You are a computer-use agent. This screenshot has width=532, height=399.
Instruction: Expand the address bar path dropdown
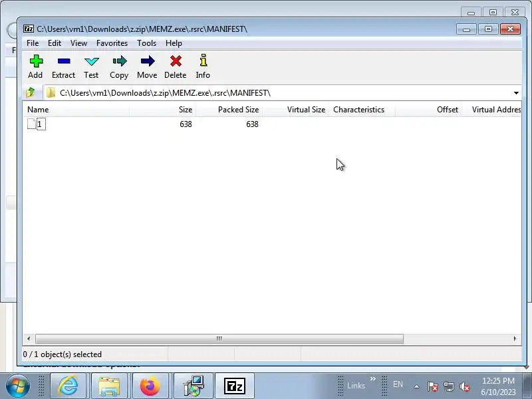tap(516, 92)
